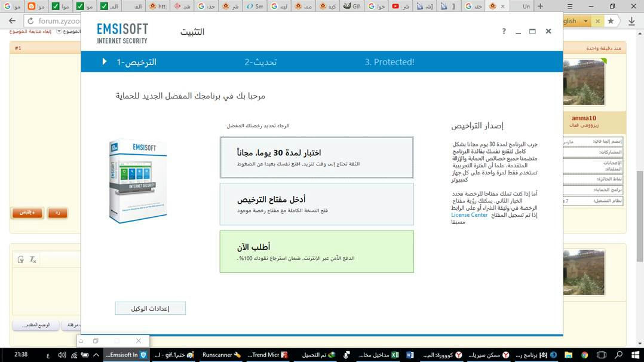Open the License Center link
644x362 pixels.
469,215
